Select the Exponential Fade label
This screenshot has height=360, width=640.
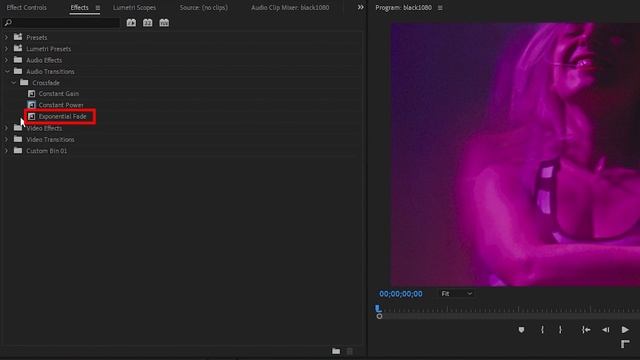pyautogui.click(x=62, y=116)
